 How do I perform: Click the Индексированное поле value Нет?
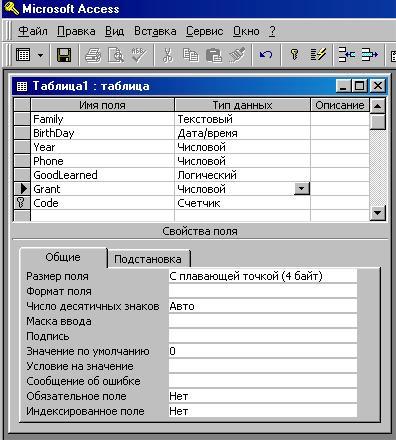point(263,411)
